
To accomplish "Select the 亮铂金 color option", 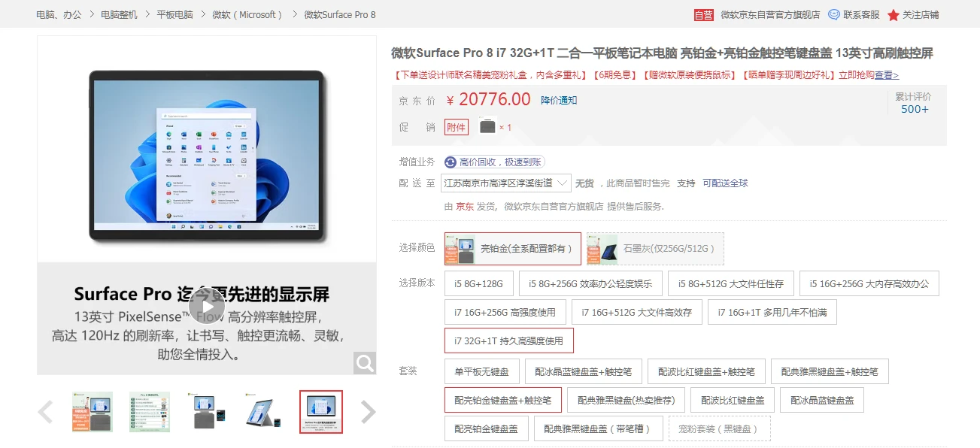I will pos(513,249).
